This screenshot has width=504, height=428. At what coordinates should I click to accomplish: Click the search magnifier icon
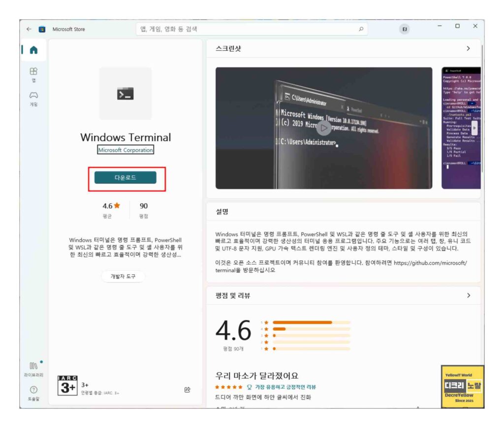[361, 29]
